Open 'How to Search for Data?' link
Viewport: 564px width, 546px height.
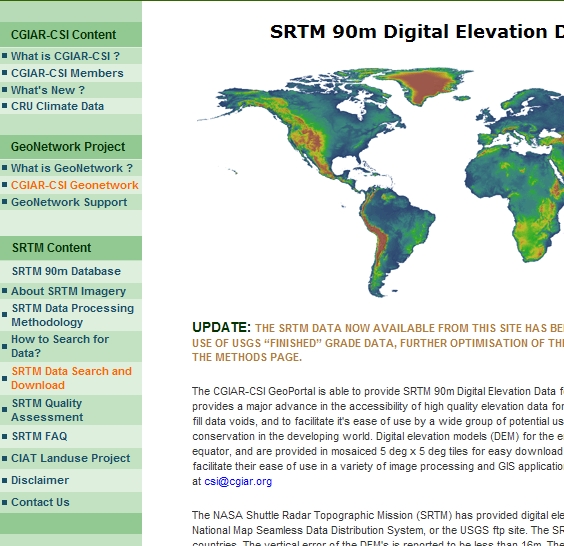60,346
